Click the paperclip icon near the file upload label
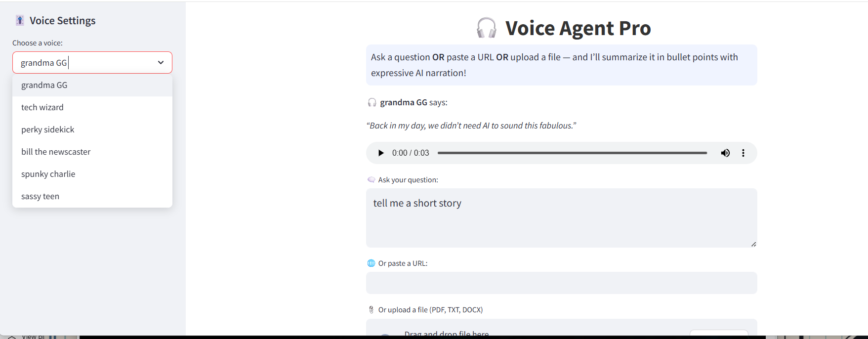The width and height of the screenshot is (868, 339). tap(371, 309)
